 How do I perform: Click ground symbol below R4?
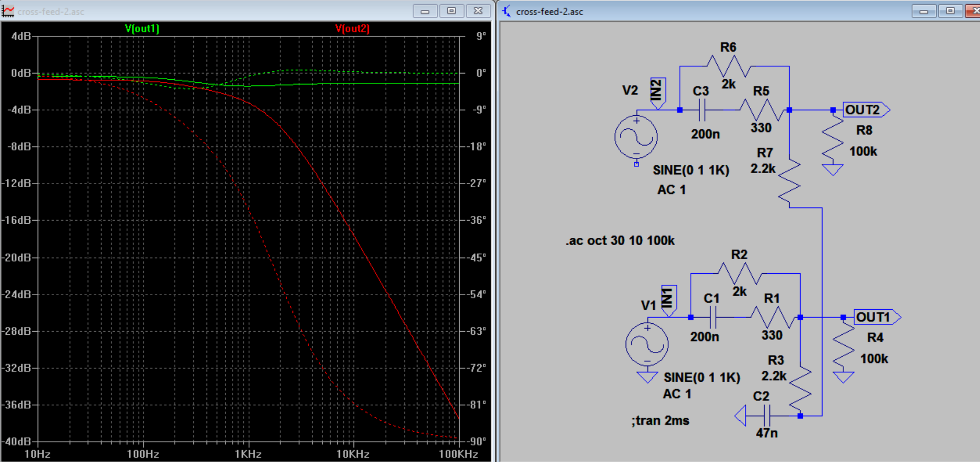tap(844, 377)
